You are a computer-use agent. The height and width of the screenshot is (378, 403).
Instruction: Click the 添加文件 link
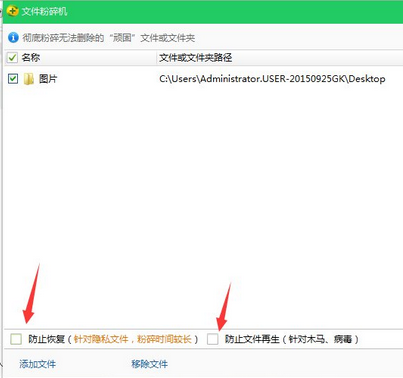pos(37,364)
